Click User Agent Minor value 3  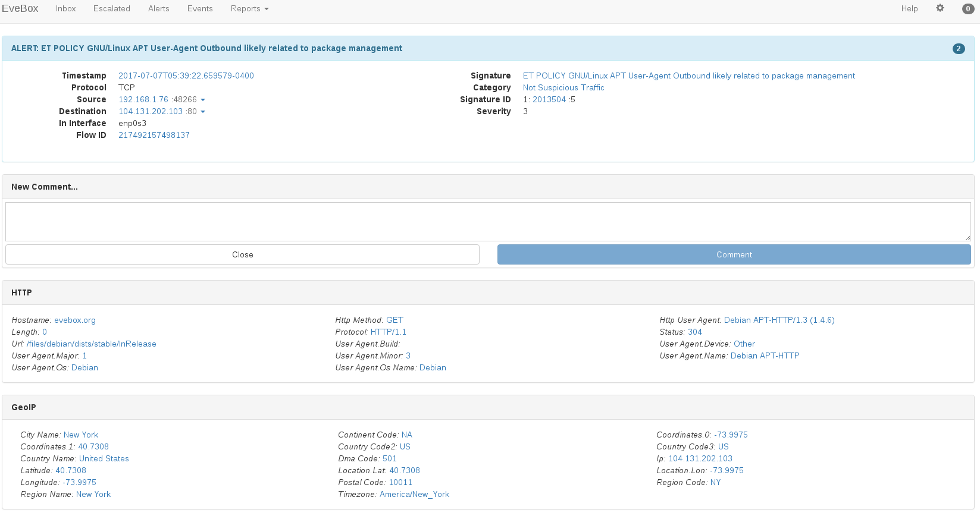408,356
